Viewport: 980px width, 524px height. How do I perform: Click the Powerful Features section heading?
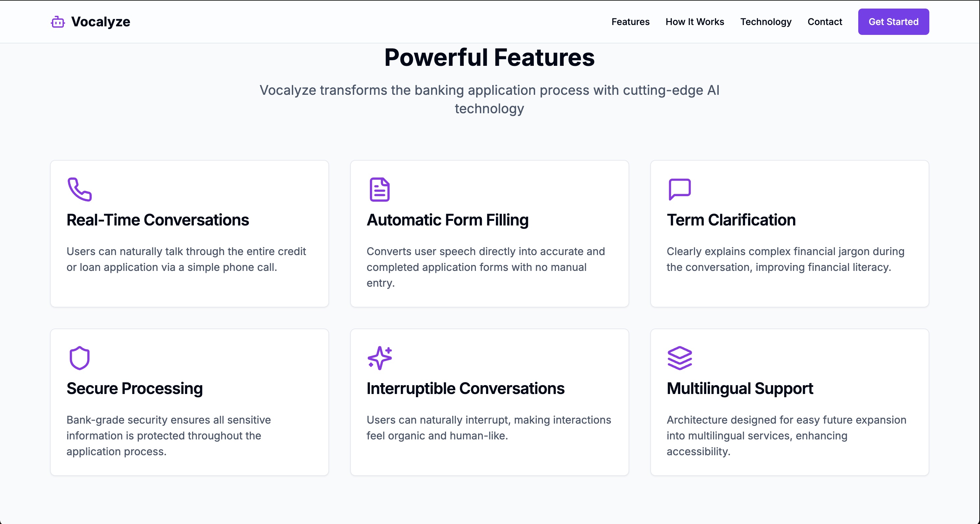click(x=489, y=58)
